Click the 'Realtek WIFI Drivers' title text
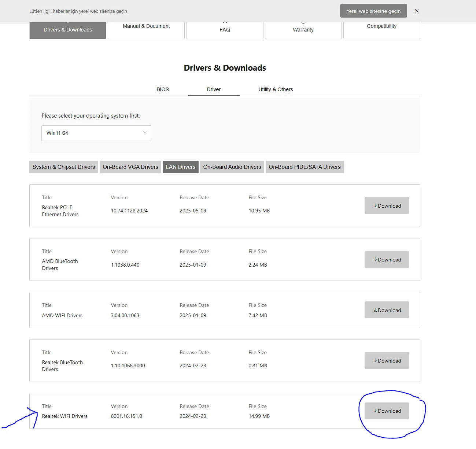The image size is (476, 449). tap(65, 416)
